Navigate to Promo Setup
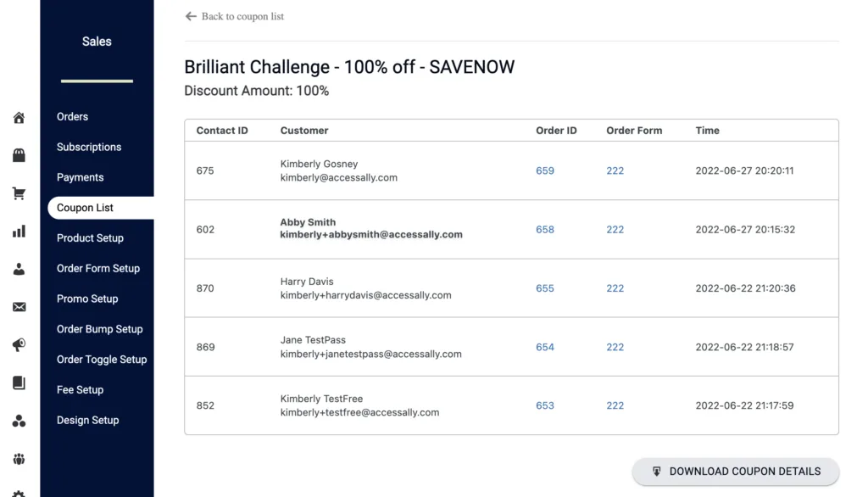 [87, 299]
